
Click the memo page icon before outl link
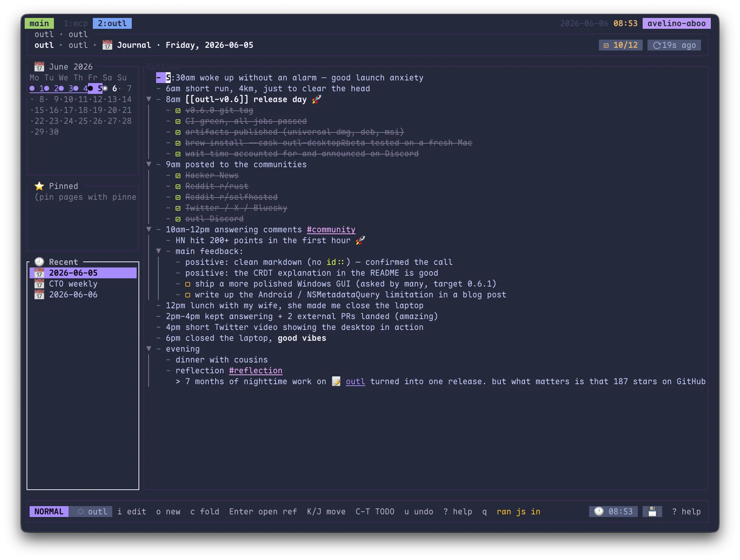336,382
